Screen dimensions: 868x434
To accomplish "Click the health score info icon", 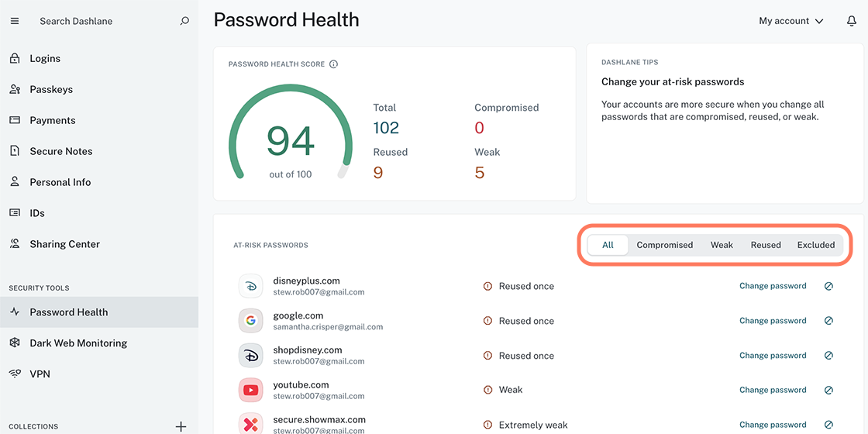I will coord(334,64).
